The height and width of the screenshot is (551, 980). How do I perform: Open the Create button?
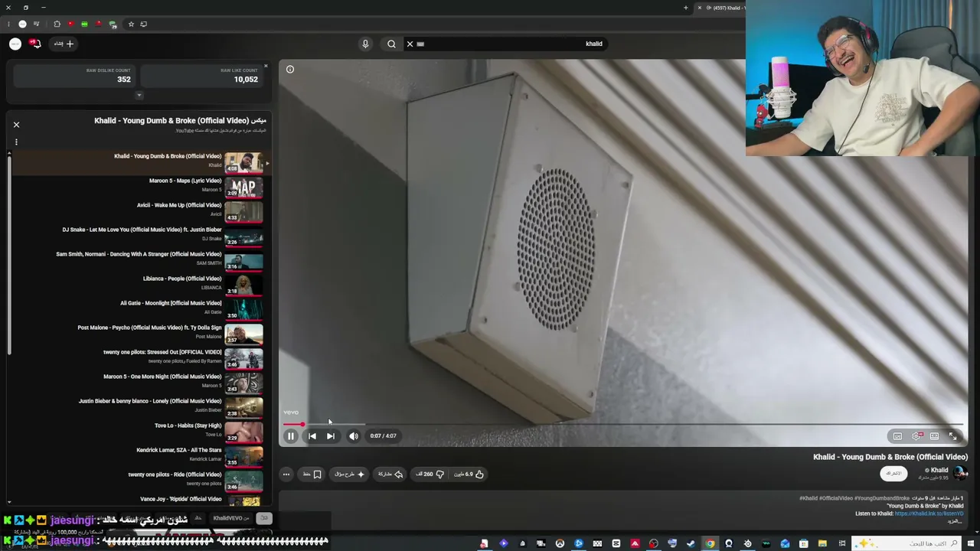(64, 44)
